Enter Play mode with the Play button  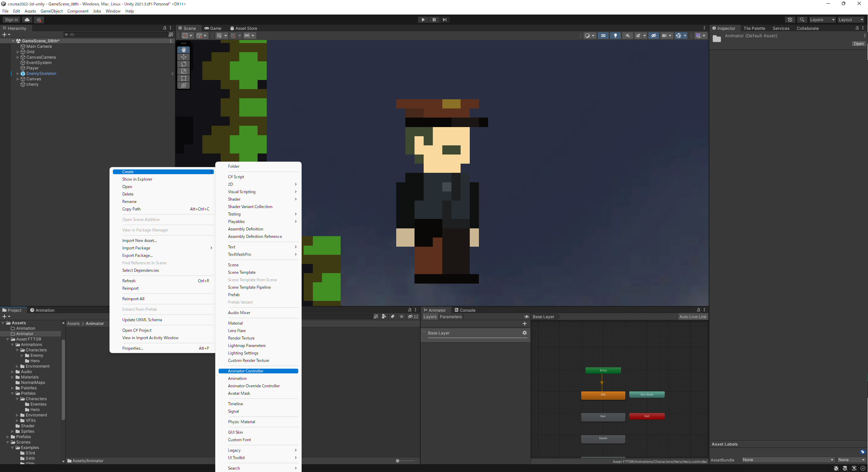(x=423, y=20)
